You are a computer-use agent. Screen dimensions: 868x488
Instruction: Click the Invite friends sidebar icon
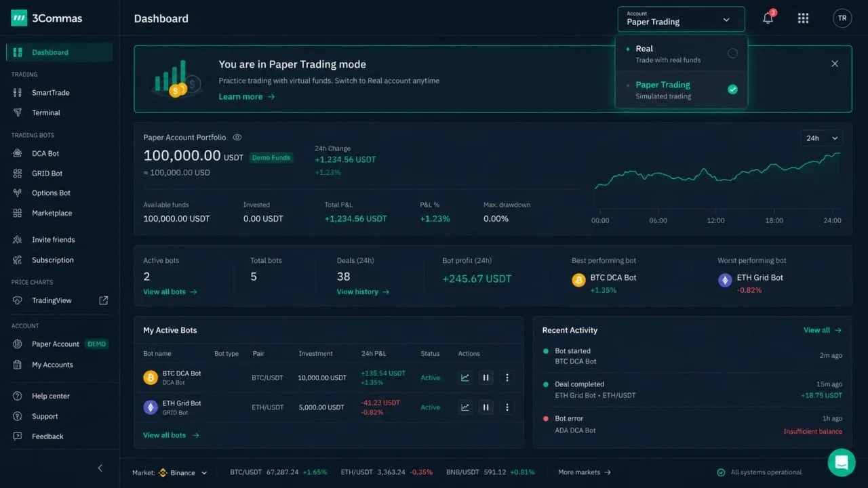click(x=18, y=240)
